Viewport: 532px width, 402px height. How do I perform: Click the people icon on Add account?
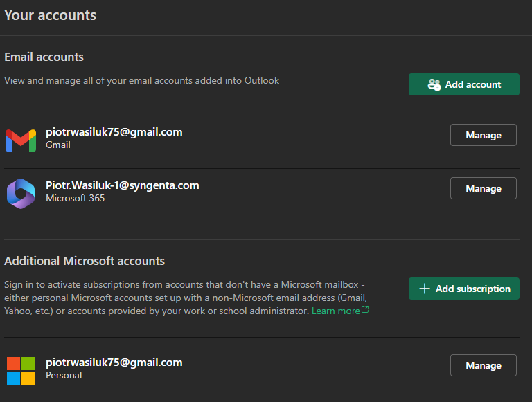click(x=434, y=84)
